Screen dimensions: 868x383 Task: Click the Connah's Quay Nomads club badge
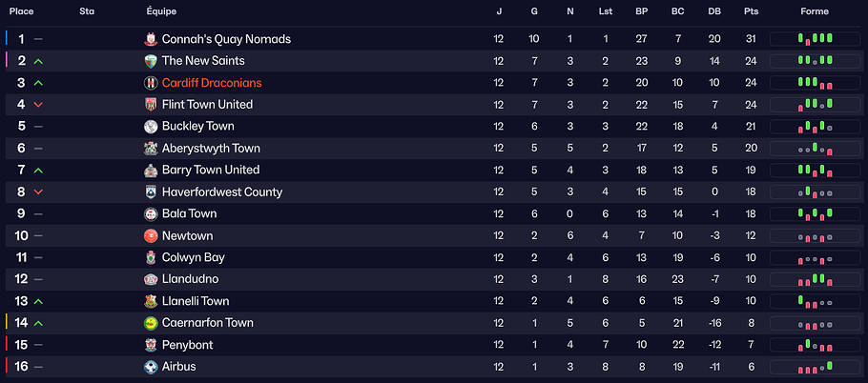coord(151,39)
